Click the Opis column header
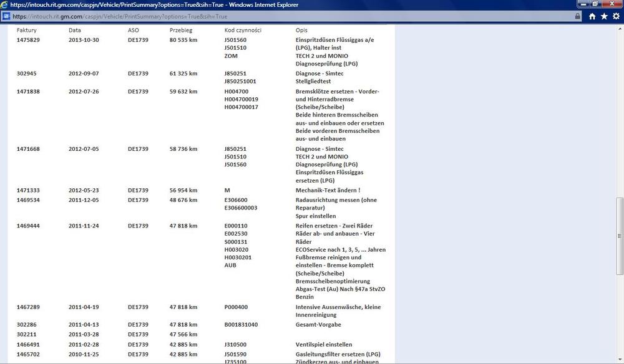Image resolution: width=624 pixels, height=364 pixels. pos(301,30)
